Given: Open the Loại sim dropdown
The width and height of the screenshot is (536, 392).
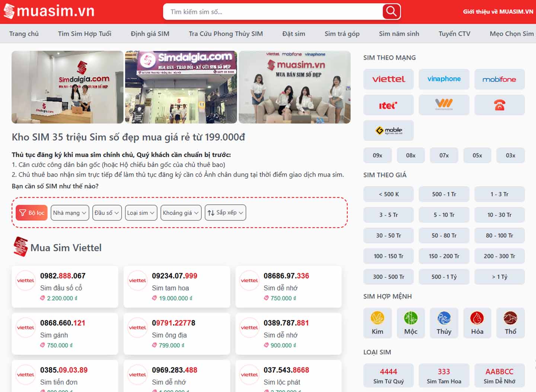Looking at the screenshot, I should 141,213.
